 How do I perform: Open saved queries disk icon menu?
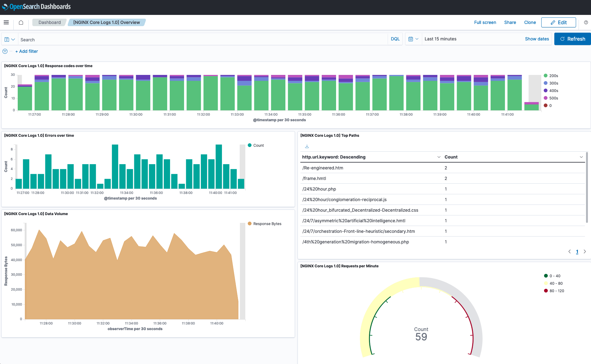pyautogui.click(x=10, y=39)
